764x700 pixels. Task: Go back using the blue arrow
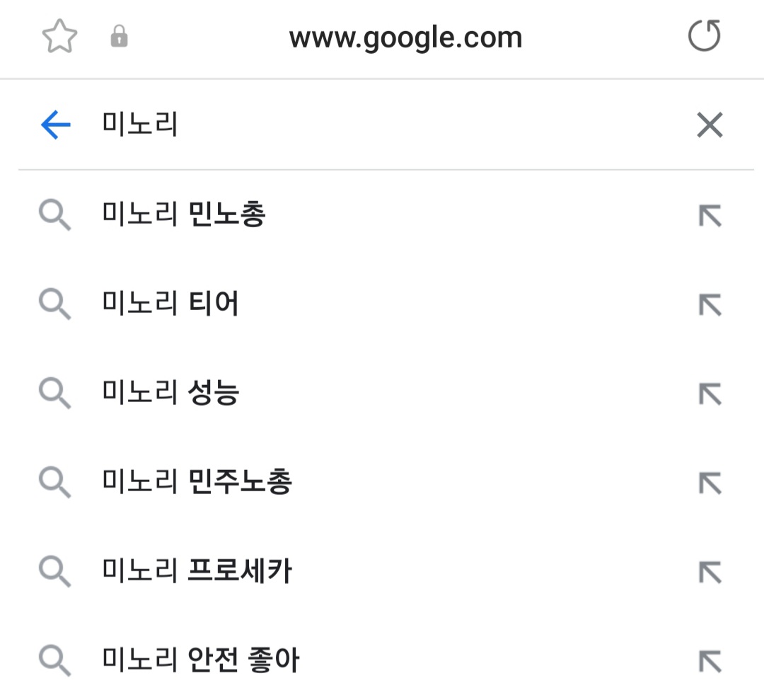pos(56,126)
